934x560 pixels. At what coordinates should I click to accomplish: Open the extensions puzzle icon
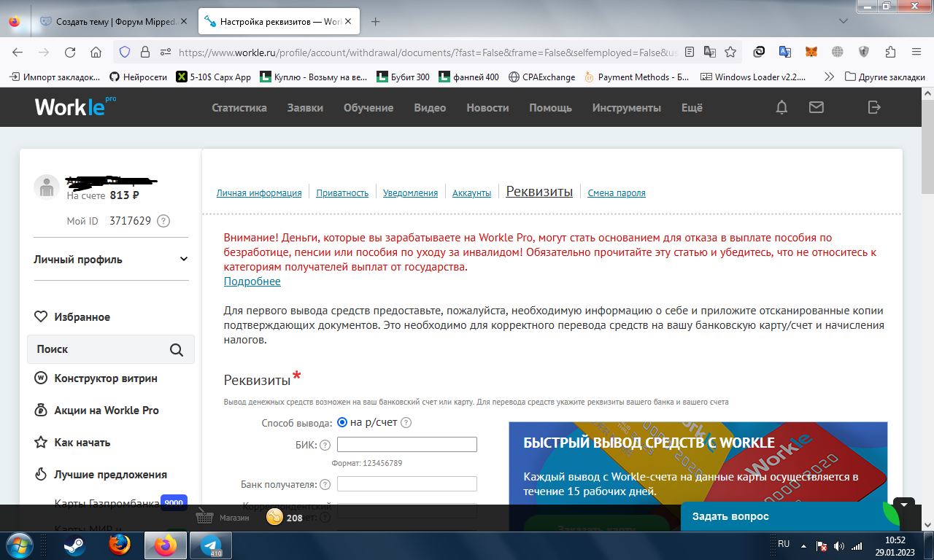[890, 52]
